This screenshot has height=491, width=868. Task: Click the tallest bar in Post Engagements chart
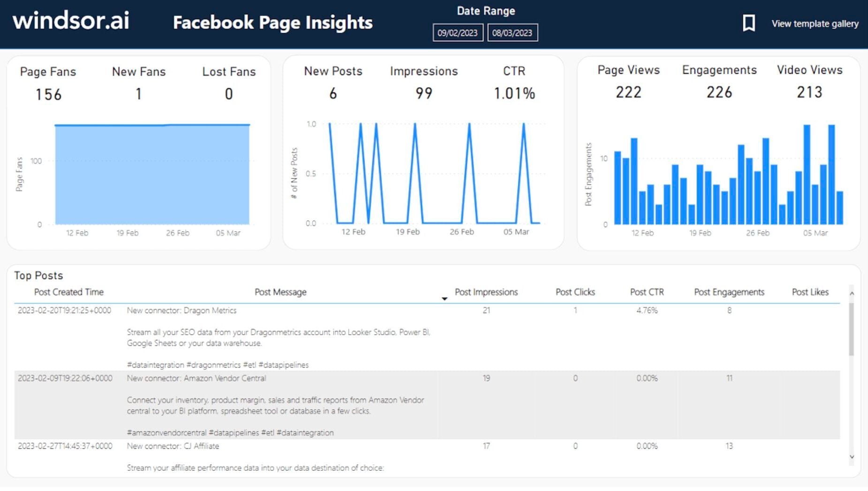807,174
